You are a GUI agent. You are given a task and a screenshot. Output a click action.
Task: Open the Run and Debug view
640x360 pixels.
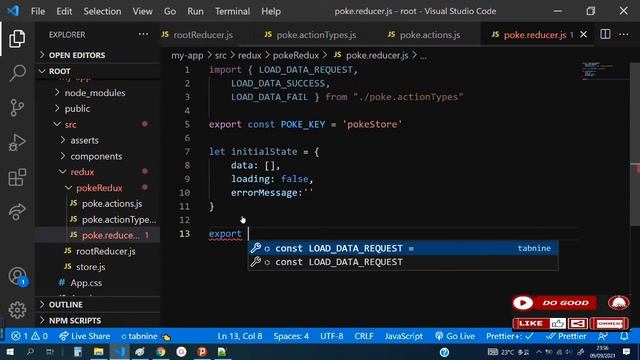17,142
